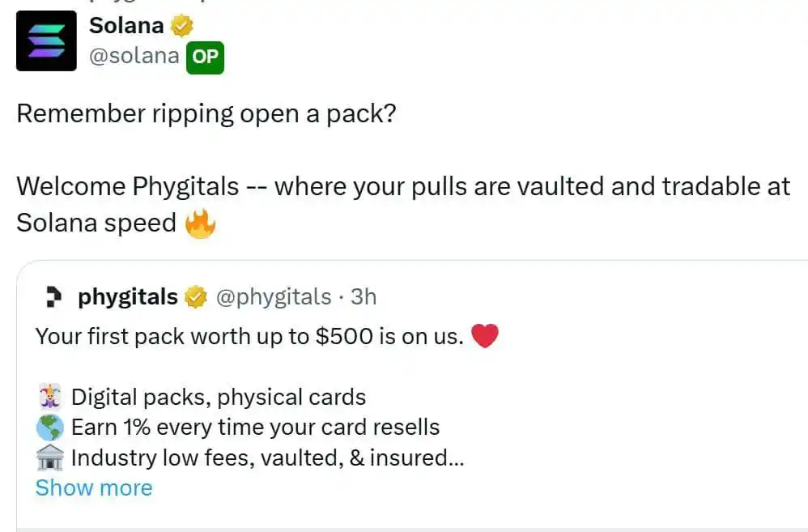Click the "Welcome Phygitals" sentence in the post
808x532 pixels.
pos(402,187)
